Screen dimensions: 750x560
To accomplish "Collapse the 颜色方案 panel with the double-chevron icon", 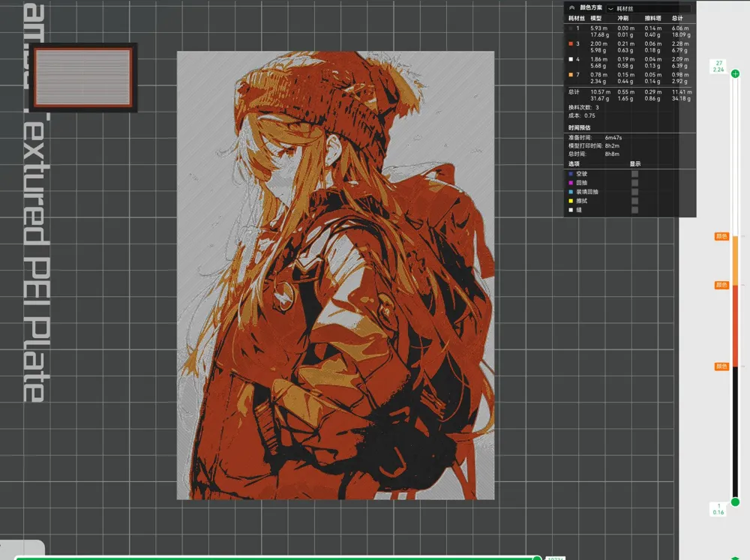I will (x=571, y=7).
